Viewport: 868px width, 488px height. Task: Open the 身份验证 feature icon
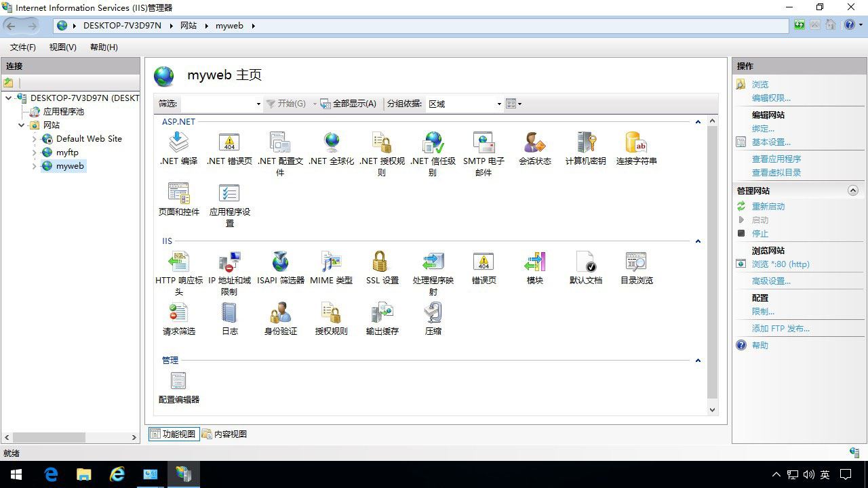(280, 312)
